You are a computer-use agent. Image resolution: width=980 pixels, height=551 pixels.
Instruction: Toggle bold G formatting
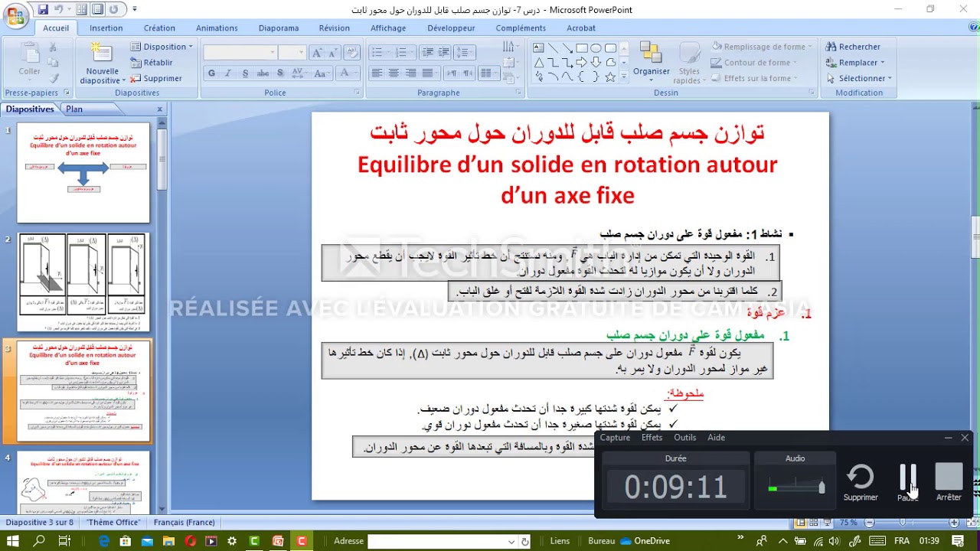pyautogui.click(x=212, y=73)
